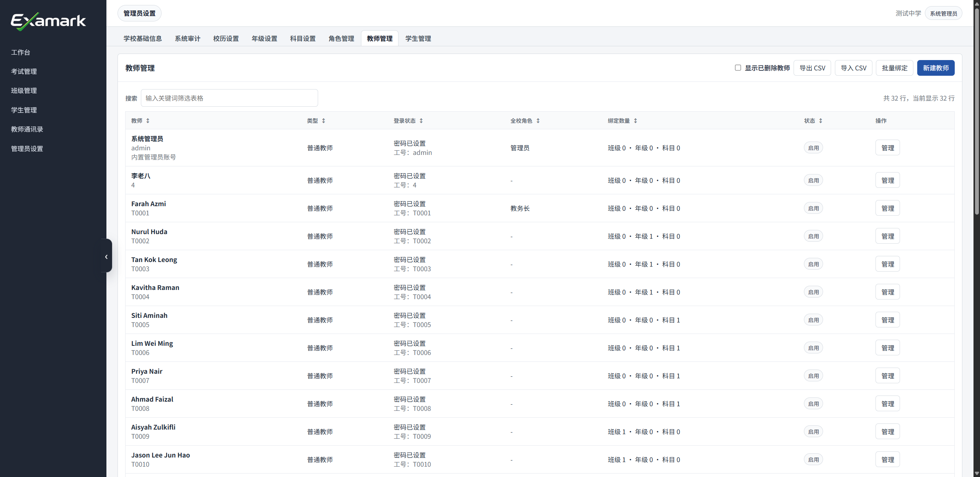Open 考试管理 in the sidebar

click(24, 72)
